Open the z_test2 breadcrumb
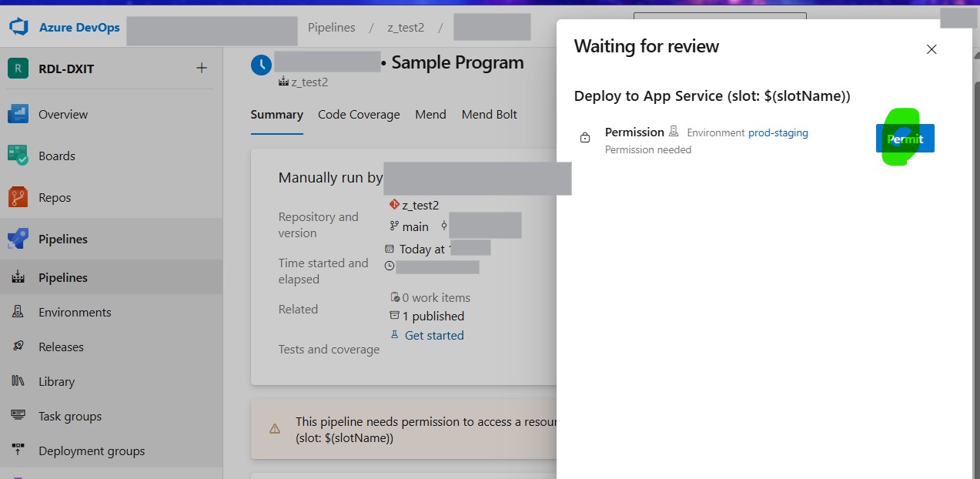 (406, 28)
